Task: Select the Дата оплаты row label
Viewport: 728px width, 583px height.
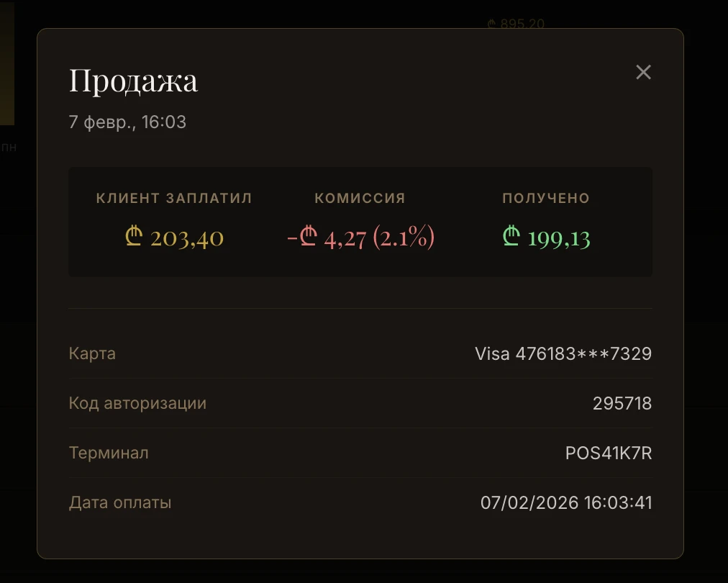Action: tap(119, 502)
